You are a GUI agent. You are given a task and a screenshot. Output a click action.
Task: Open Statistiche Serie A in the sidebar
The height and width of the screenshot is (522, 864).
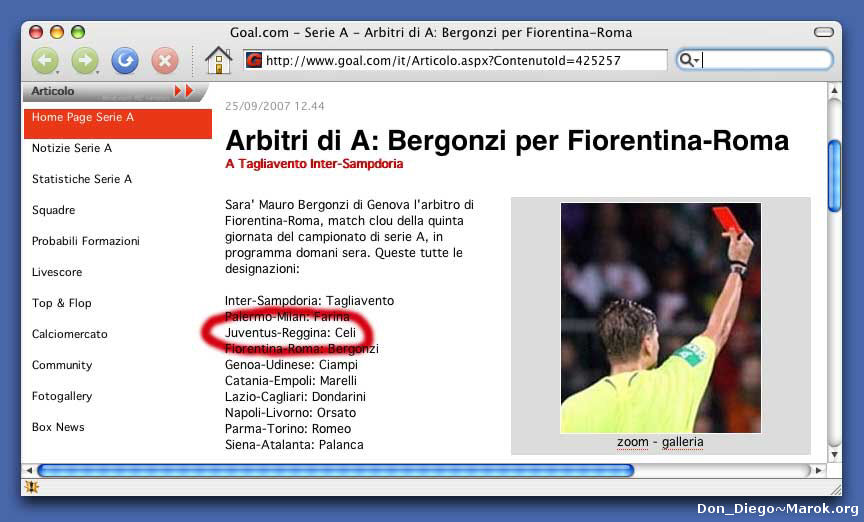tap(82, 179)
